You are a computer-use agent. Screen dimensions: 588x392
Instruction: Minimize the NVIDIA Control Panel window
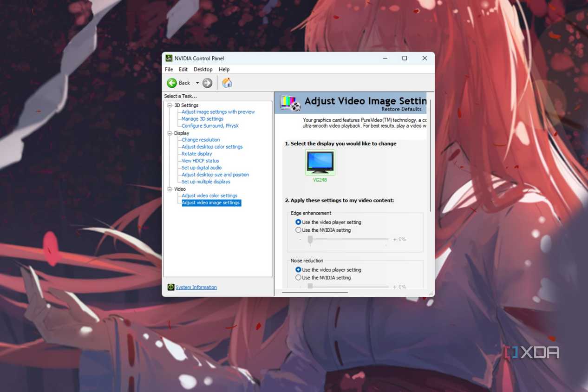pos(385,58)
